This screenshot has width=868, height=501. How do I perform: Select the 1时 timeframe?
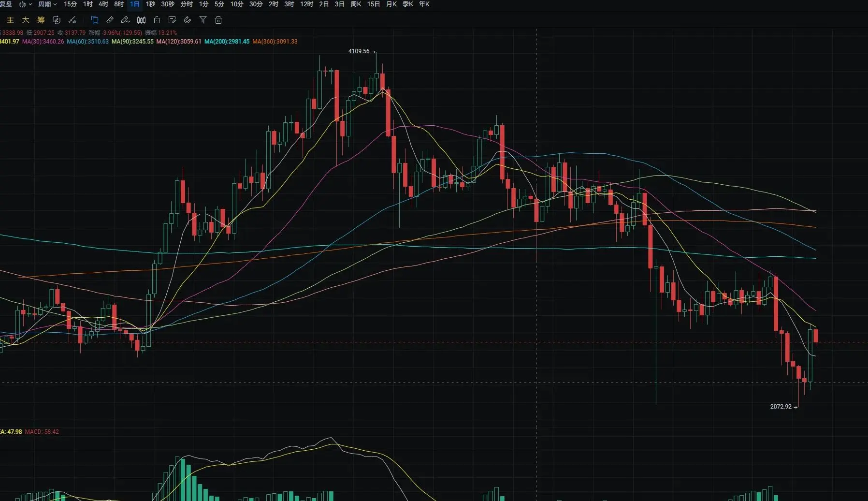87,4
